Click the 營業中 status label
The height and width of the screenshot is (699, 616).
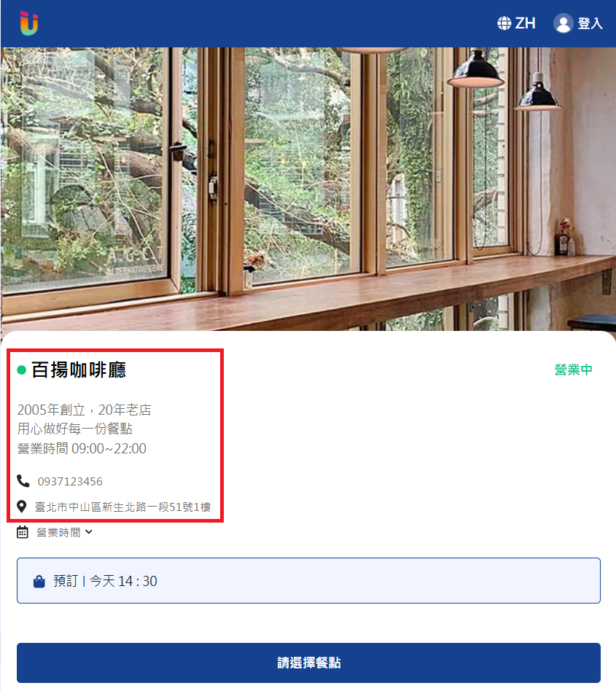coord(573,370)
